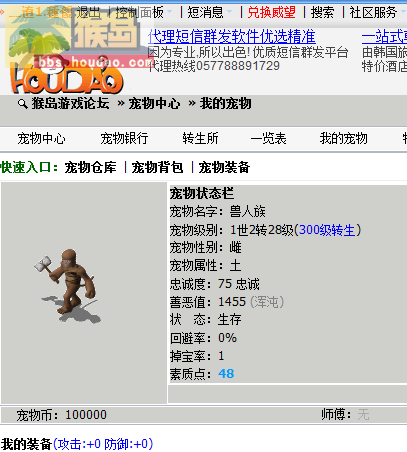The height and width of the screenshot is (452, 407).
Task: Click the red 兑换威望 link
Action: [x=272, y=13]
